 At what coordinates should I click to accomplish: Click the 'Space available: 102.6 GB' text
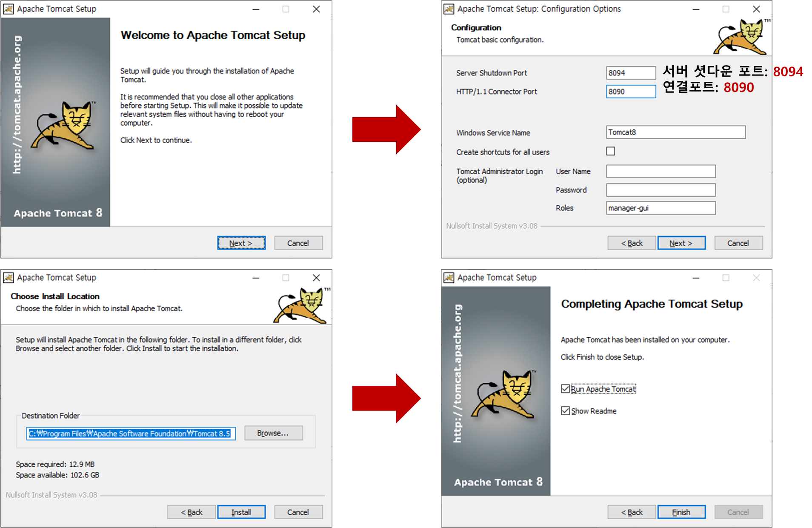(57, 475)
